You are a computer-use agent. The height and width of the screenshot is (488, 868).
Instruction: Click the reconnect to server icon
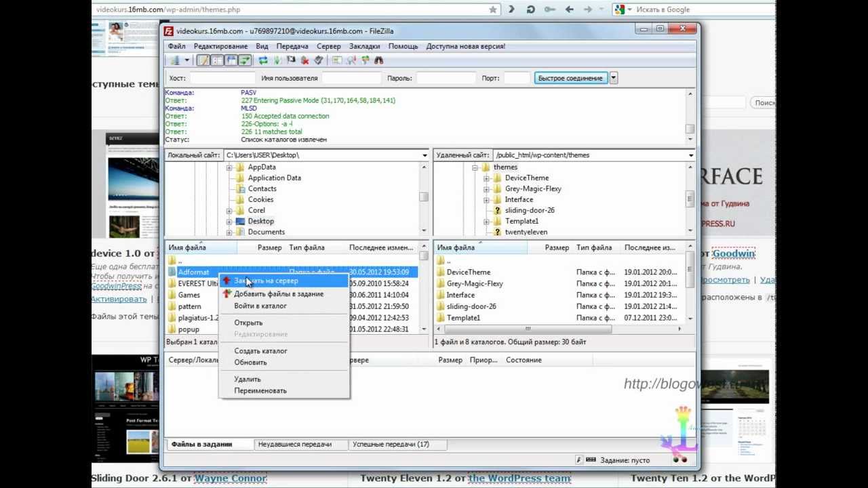pyautogui.click(x=319, y=60)
